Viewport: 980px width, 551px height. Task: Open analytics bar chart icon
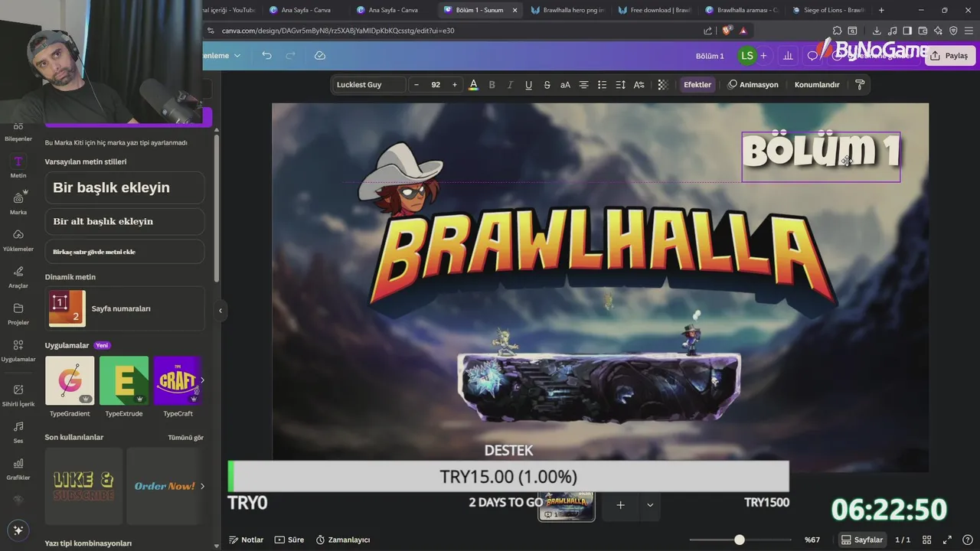[x=788, y=56]
